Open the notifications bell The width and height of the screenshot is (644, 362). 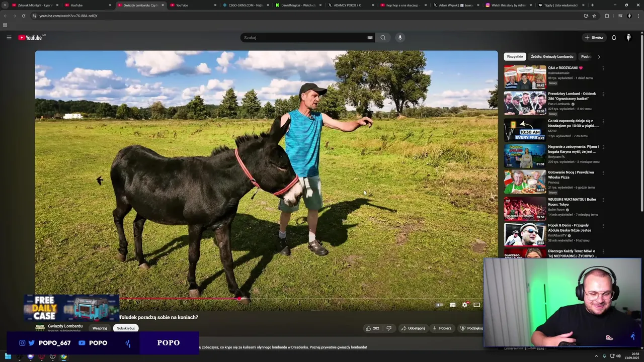click(614, 37)
